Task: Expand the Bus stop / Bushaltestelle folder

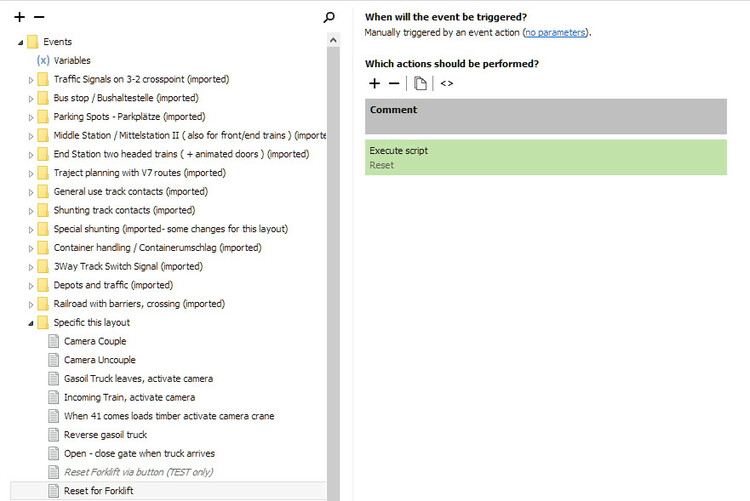Action: pos(31,98)
